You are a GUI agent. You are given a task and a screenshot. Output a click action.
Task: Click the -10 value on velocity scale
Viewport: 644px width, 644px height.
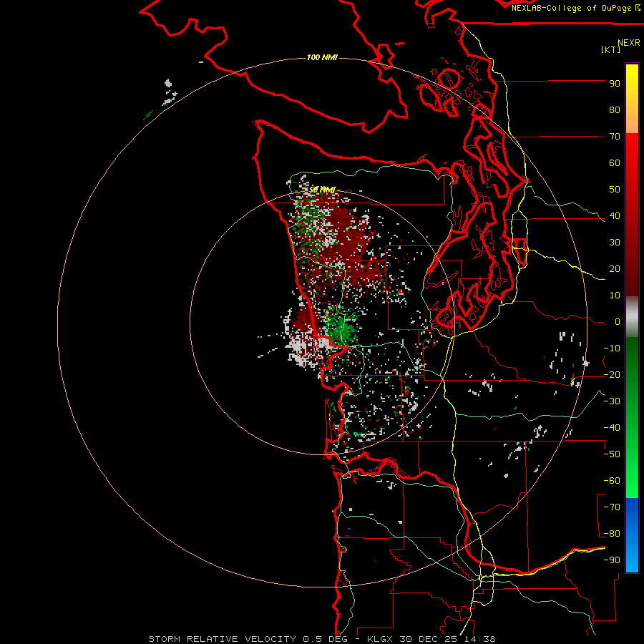point(612,348)
